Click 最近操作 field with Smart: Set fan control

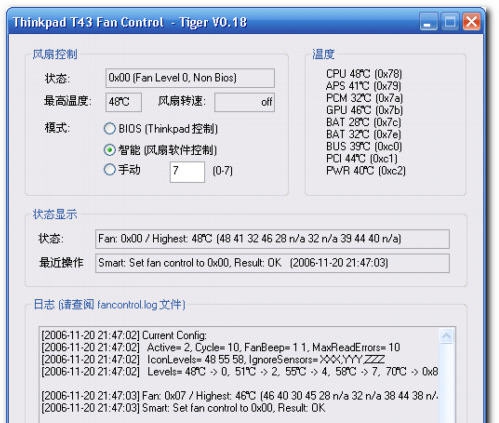tap(272, 263)
